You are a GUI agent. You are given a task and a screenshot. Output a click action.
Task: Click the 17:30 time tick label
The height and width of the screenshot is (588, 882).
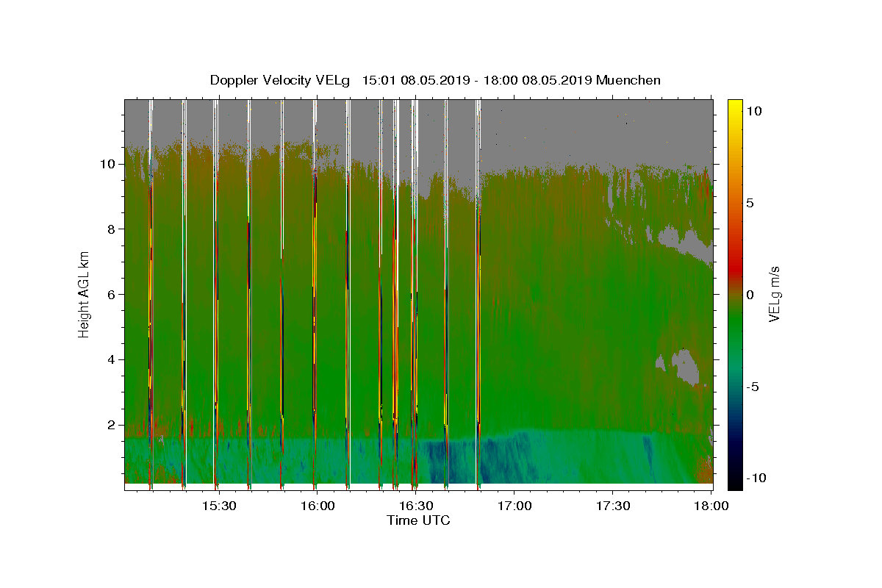tap(612, 506)
